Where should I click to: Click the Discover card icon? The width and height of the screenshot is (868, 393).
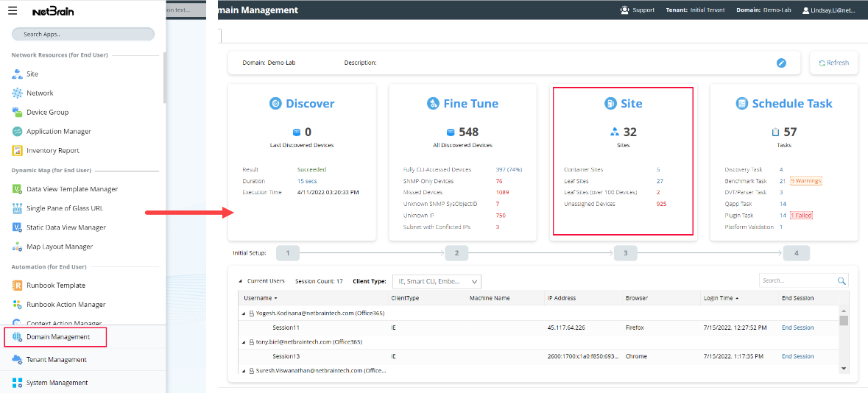coord(275,104)
